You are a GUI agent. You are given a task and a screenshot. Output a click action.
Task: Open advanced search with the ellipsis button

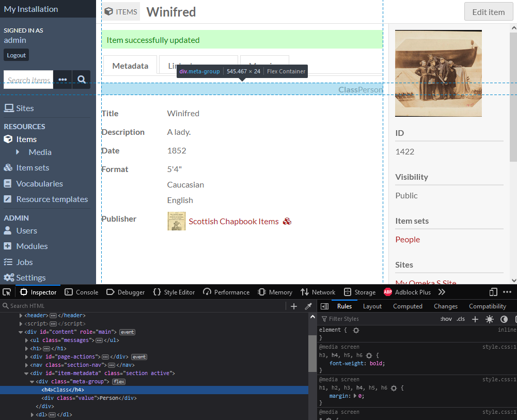coord(62,80)
